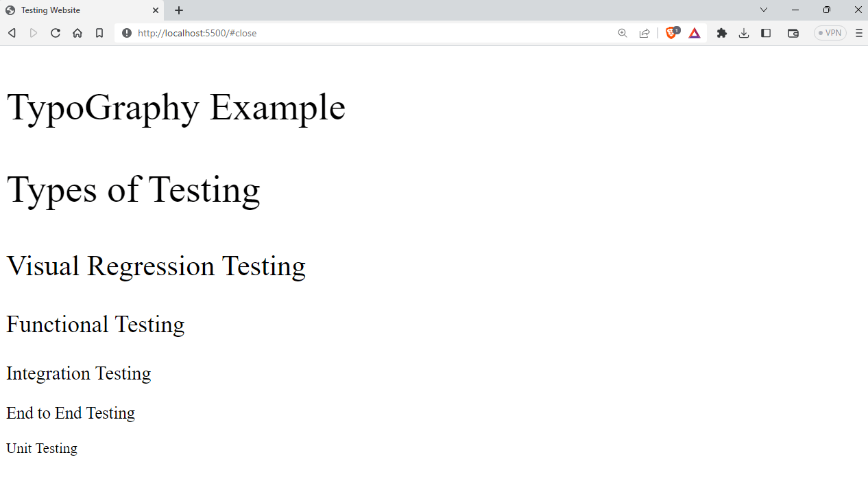Open a new tab with the plus
Image resolution: width=868 pixels, height=501 pixels.
pos(178,10)
